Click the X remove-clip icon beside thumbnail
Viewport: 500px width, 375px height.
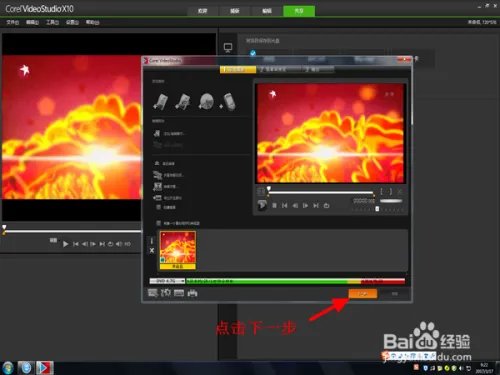(152, 250)
